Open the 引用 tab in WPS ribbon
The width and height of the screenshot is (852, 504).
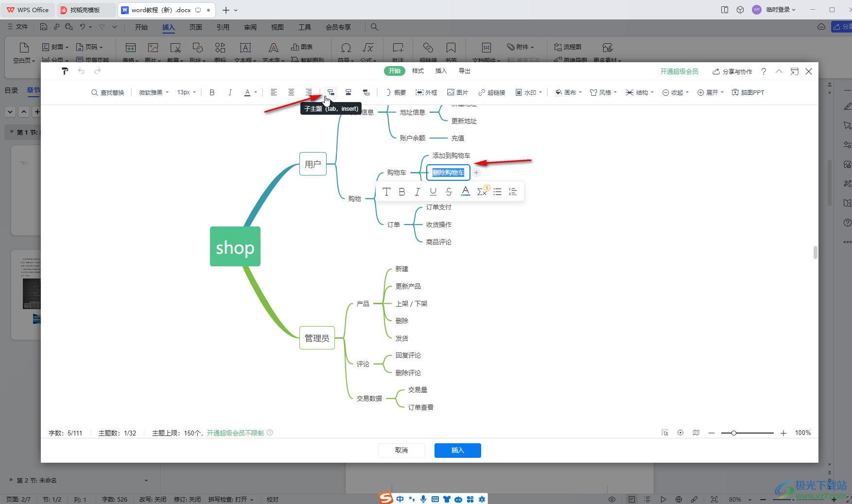tap(223, 27)
